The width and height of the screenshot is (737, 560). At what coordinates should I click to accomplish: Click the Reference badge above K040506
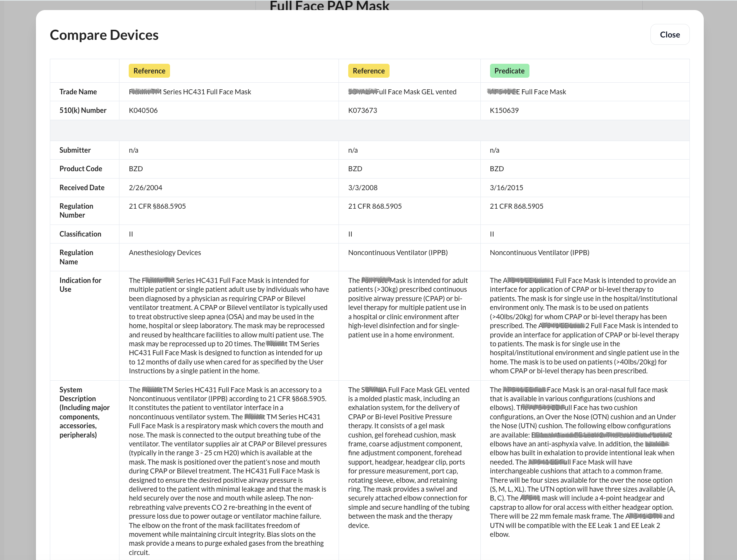click(149, 71)
